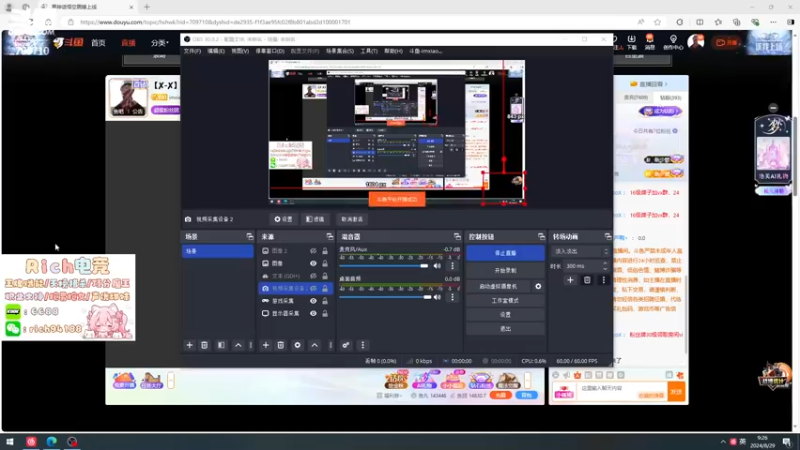Click the browser address bar URL
800x450 pixels.
215,22
